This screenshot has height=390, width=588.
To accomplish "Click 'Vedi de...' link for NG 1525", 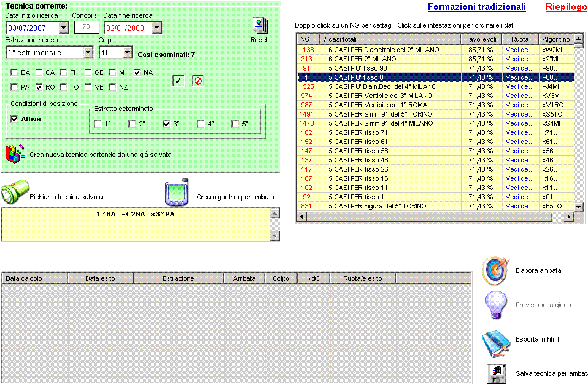I will click(x=519, y=86).
